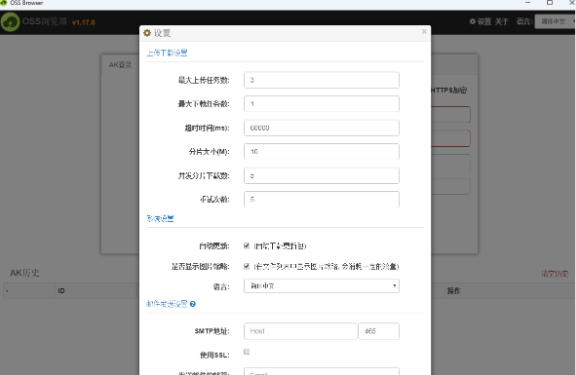Open the 语言 dropdown in the settings dialog
The image size is (576, 375).
(321, 286)
